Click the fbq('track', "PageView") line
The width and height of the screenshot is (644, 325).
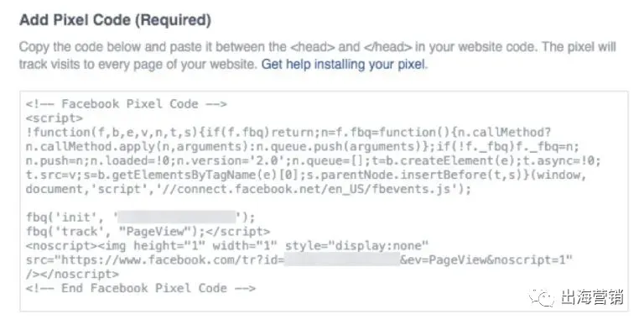[148, 232]
